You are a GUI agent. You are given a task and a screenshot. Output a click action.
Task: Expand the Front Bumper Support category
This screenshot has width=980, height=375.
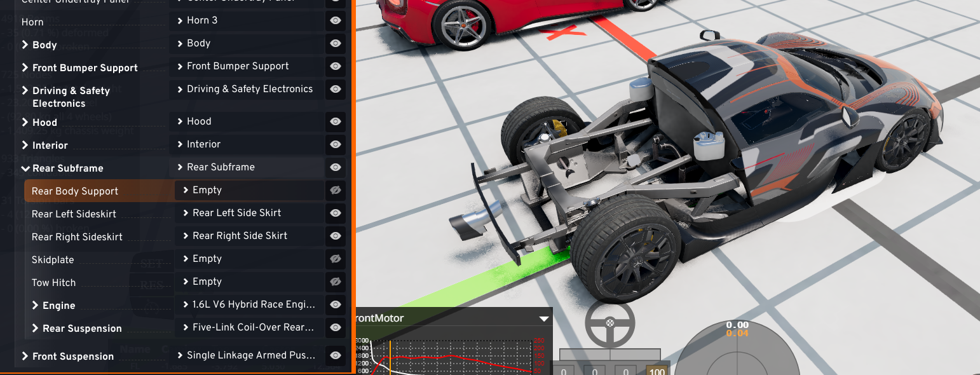pyautogui.click(x=25, y=68)
